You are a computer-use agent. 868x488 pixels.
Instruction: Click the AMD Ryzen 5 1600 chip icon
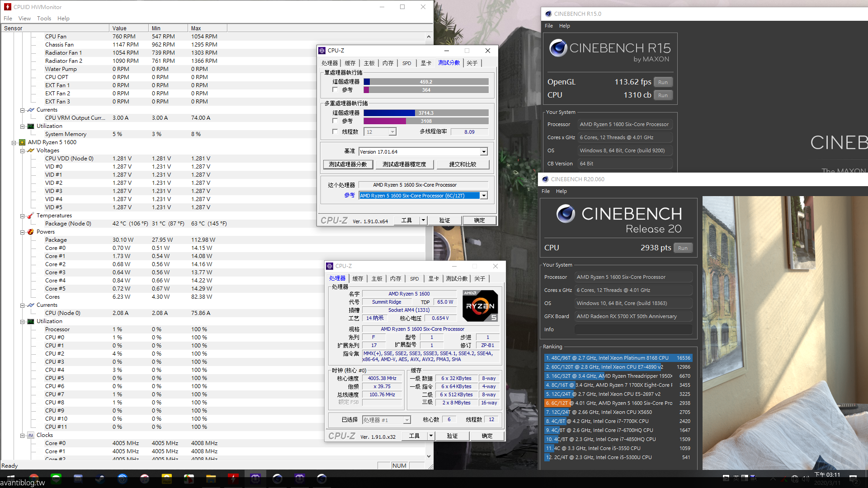(x=22, y=142)
